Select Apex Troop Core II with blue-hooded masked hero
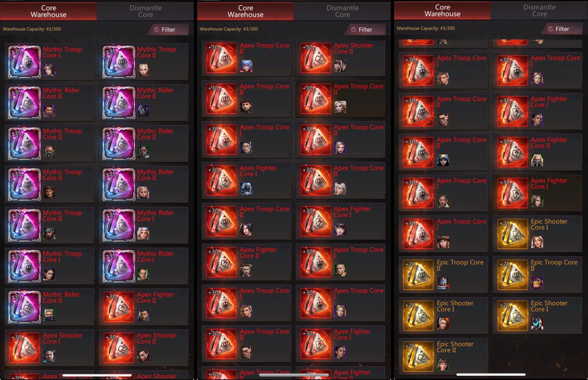This screenshot has width=588, height=380. pyautogui.click(x=443, y=152)
